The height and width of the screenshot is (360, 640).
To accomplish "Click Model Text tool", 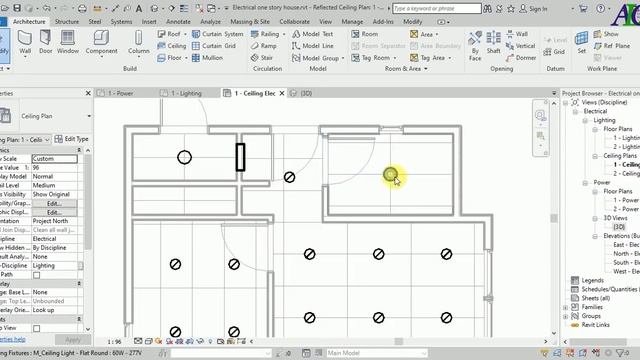I will point(313,34).
